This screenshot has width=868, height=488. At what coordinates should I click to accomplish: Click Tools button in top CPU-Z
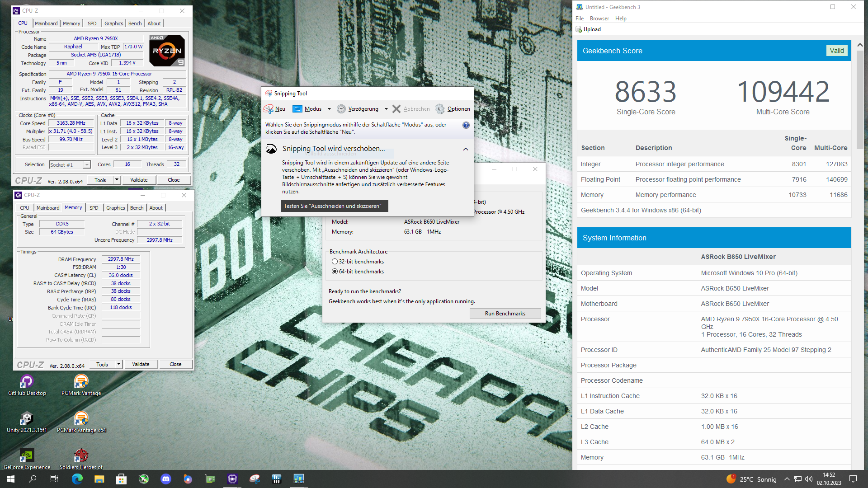pos(100,180)
